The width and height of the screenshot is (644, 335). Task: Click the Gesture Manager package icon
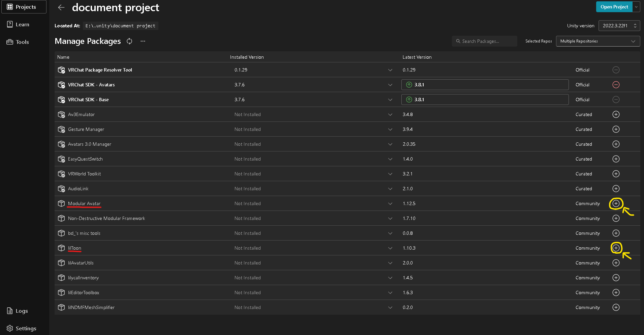[61, 129]
